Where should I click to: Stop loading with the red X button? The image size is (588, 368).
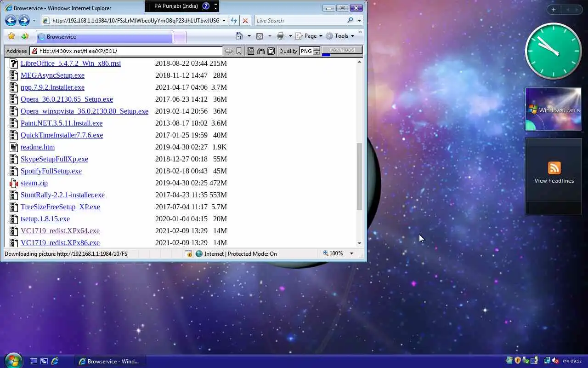(245, 20)
